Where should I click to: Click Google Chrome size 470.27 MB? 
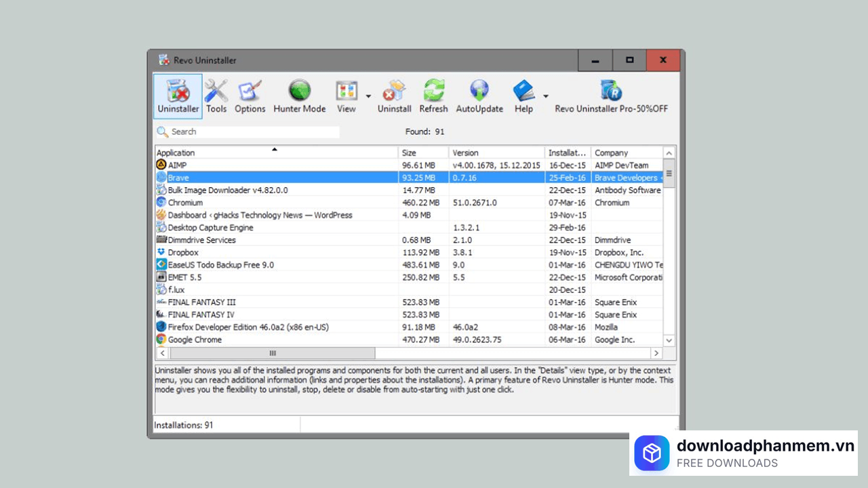421,339
